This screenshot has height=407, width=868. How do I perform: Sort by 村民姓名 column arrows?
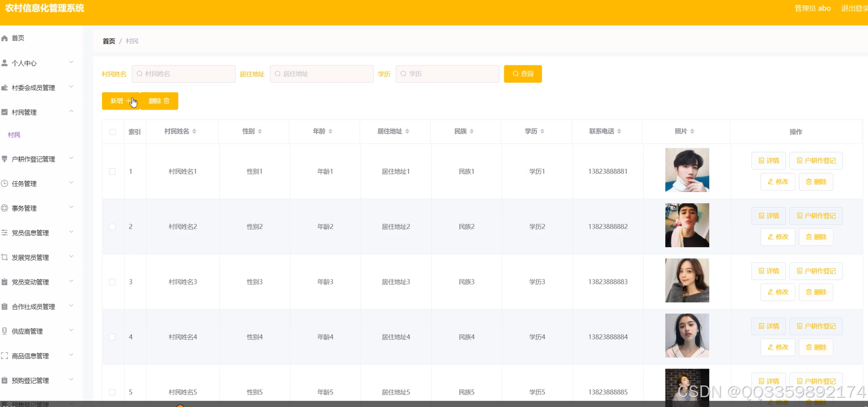(x=194, y=131)
